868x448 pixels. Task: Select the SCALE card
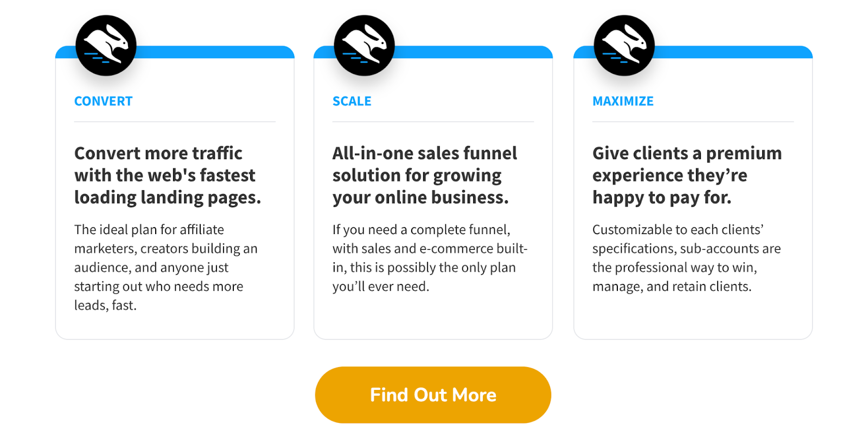pos(433,217)
